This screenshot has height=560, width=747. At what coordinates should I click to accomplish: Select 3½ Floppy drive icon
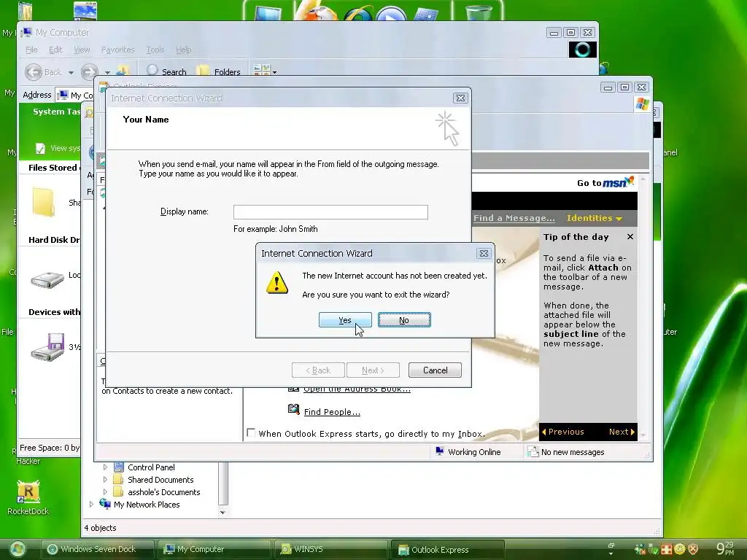tap(47, 347)
